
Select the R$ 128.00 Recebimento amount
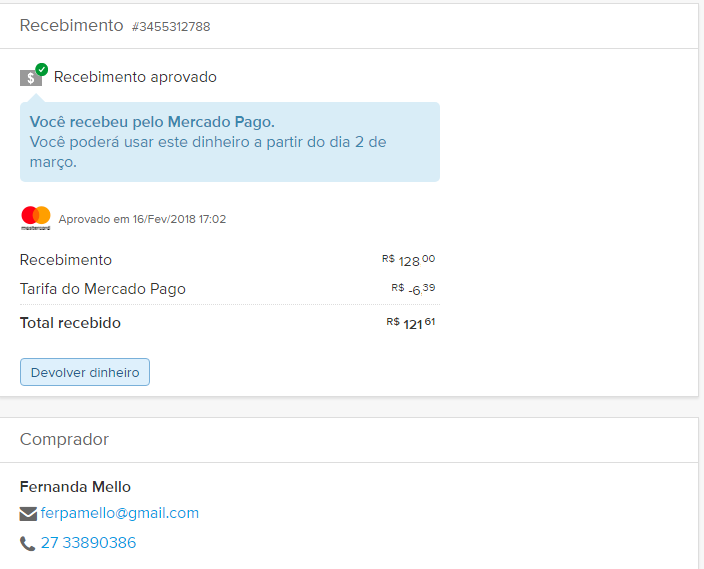click(409, 260)
